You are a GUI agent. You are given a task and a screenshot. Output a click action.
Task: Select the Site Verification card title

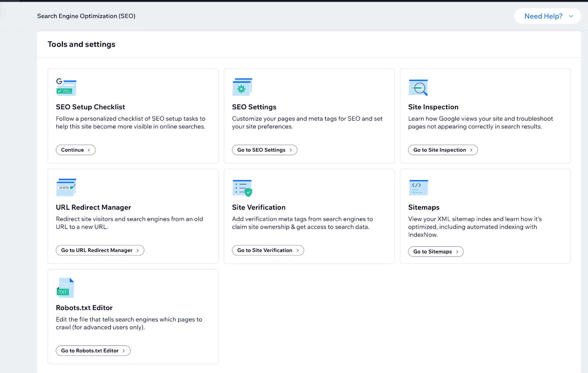(259, 207)
